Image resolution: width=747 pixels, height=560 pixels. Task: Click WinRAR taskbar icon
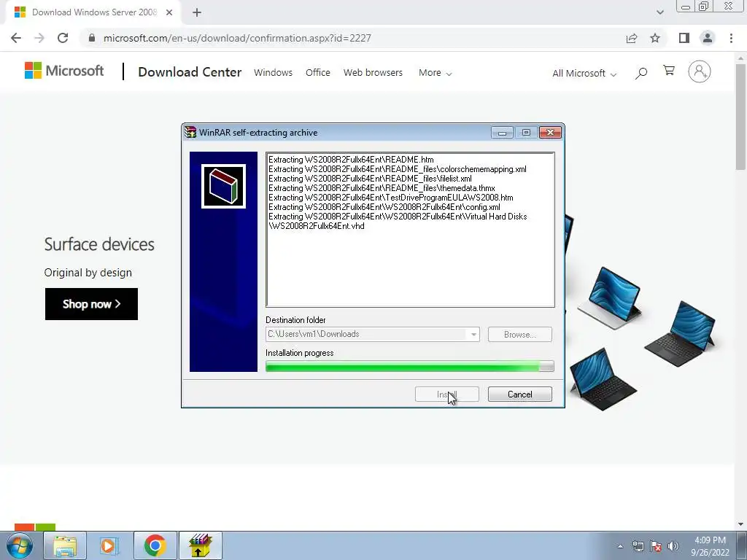200,545
